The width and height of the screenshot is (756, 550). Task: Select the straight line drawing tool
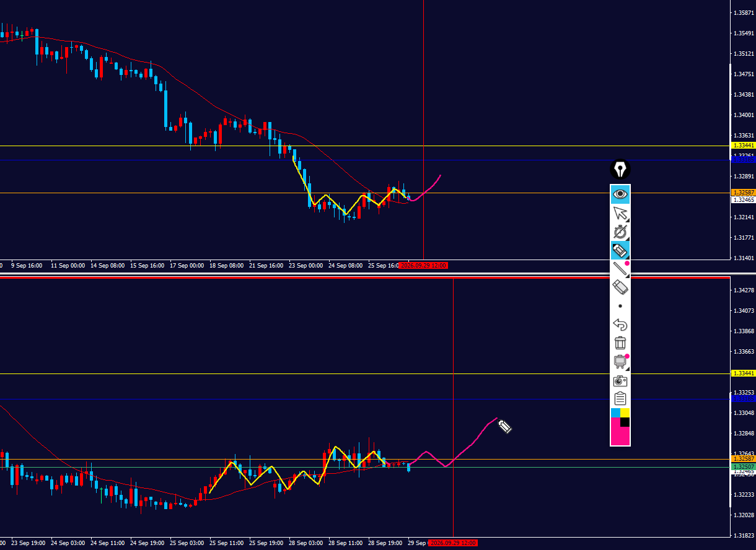pos(620,269)
